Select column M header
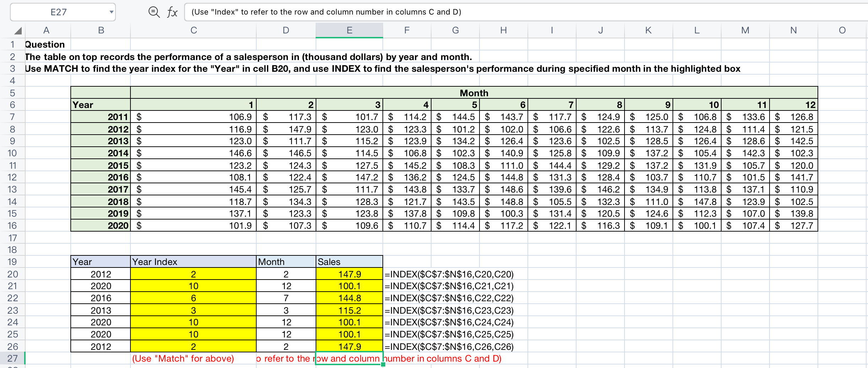 pyautogui.click(x=745, y=31)
